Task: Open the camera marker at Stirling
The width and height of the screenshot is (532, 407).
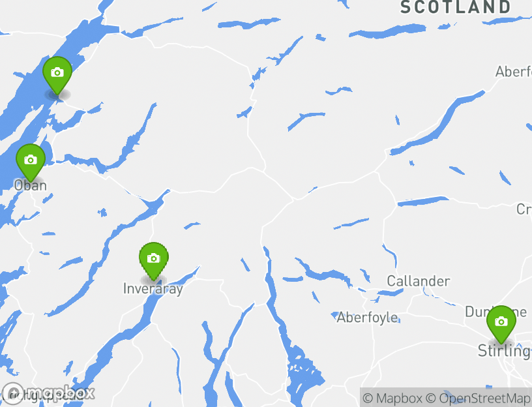Action: tap(501, 324)
